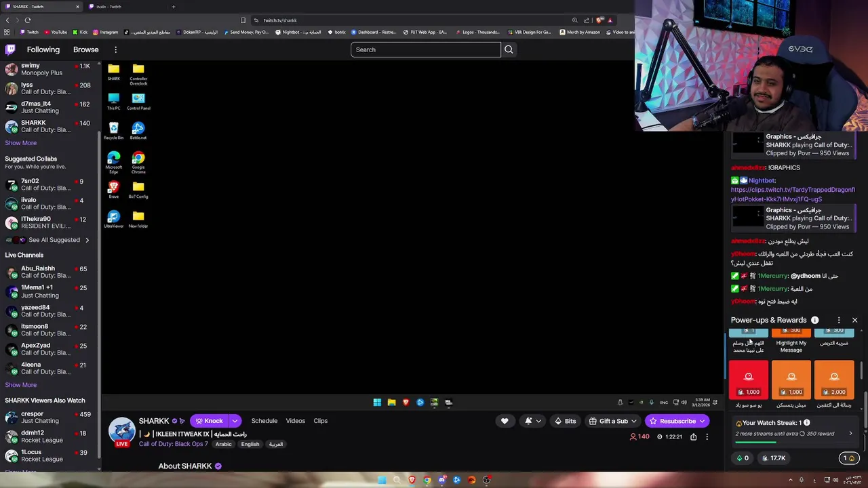Click the Arabic tag
Screen dimensions: 868x488
pyautogui.click(x=224, y=445)
